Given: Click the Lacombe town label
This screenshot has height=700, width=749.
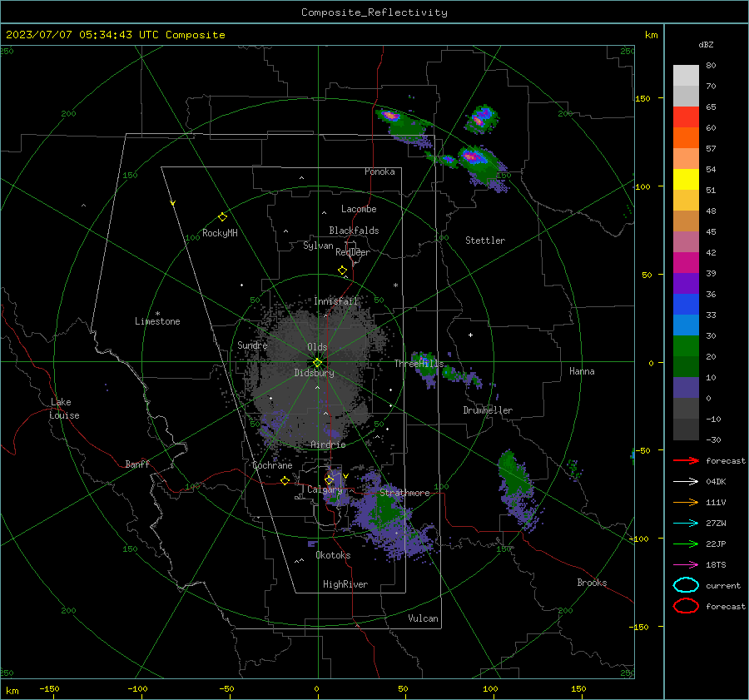Looking at the screenshot, I should coord(359,209).
